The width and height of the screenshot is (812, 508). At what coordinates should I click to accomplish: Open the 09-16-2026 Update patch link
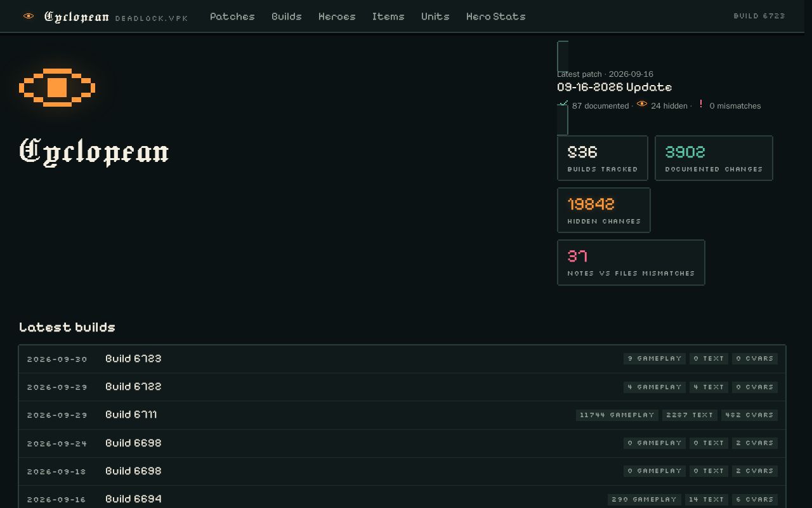(x=614, y=87)
